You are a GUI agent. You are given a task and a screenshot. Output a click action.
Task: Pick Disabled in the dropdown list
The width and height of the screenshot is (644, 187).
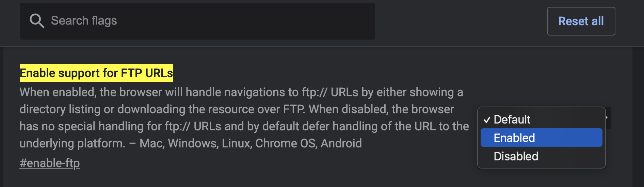click(516, 156)
